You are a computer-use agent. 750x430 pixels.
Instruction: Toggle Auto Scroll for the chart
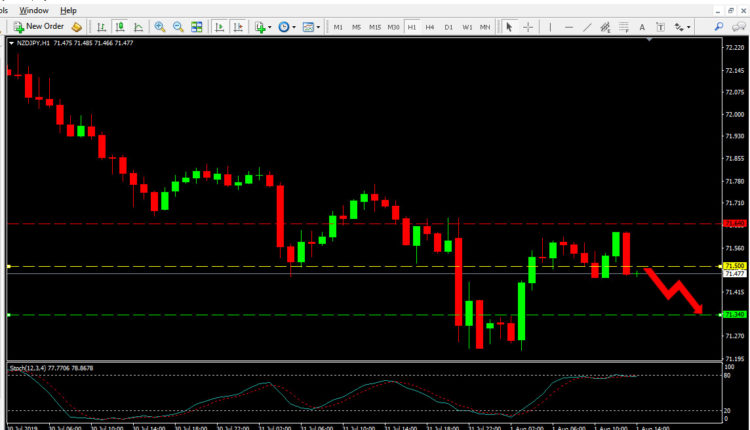pos(220,27)
